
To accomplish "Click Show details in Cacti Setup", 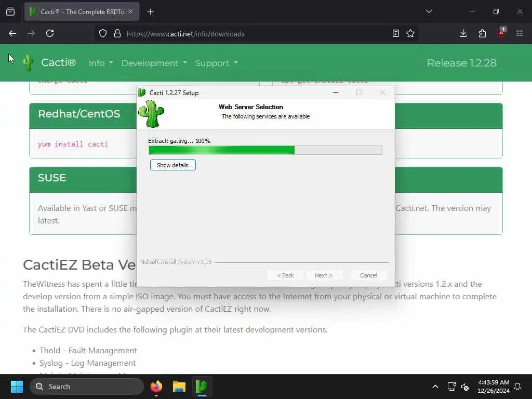I will 172,165.
